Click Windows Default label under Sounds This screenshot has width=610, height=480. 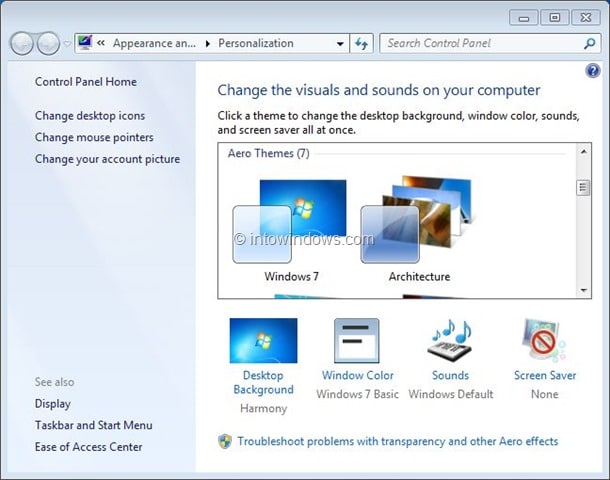pos(450,394)
